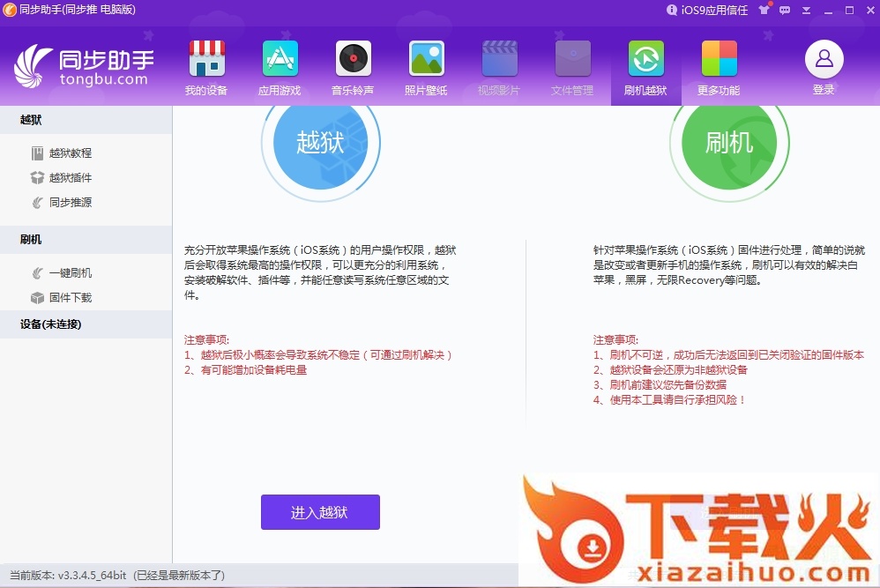The height and width of the screenshot is (588, 880).
Task: Click the text "1、越狱后极小概率会导致系统不稳定"
Action: click(x=317, y=355)
